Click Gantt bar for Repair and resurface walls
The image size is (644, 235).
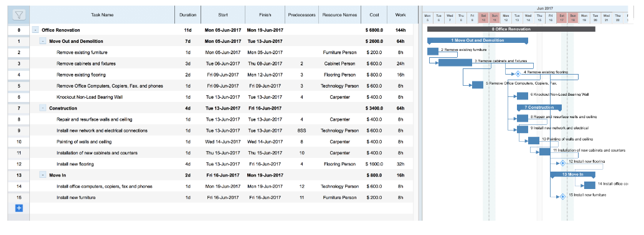coord(523,118)
